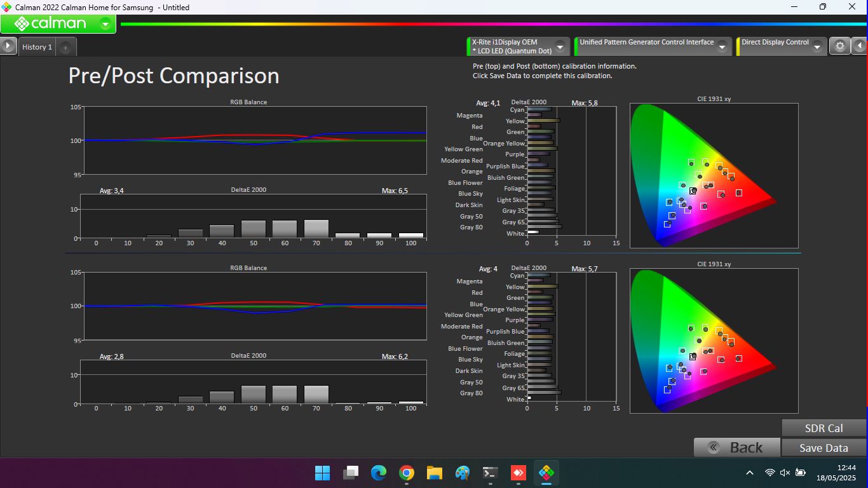Click the top grayscale DeltaE 2000 bar chart
Image resolution: width=868 pixels, height=488 pixels.
(x=253, y=216)
